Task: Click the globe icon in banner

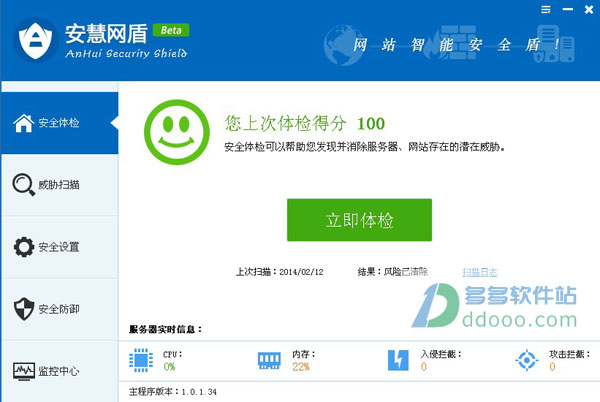Action: coord(342,46)
